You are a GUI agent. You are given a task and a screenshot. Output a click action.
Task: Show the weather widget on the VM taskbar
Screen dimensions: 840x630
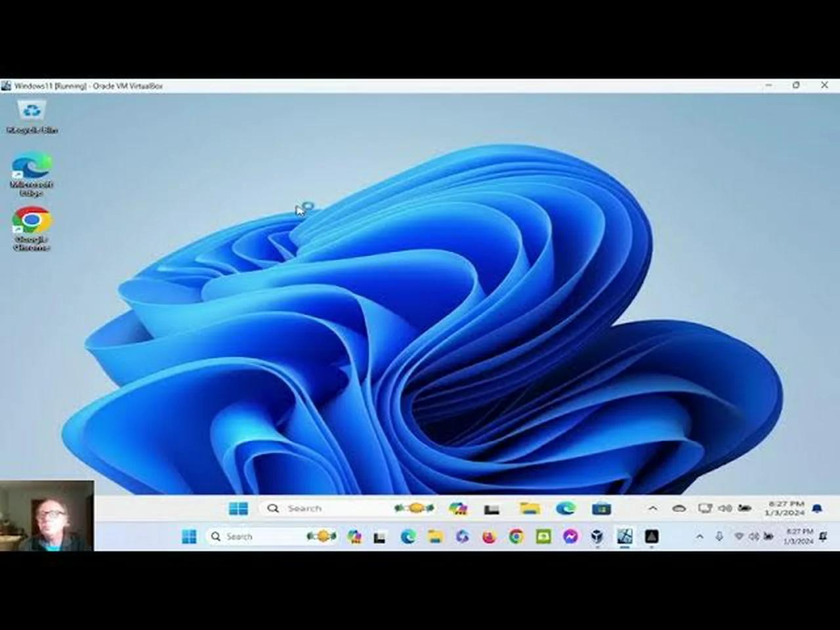(x=415, y=509)
